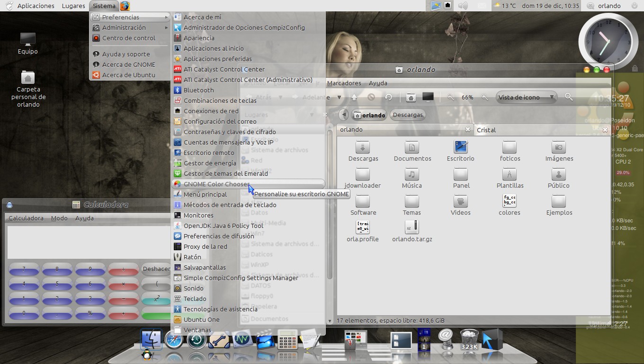Go up one folder in file manager
The height and width of the screenshot is (364, 644).
354,97
